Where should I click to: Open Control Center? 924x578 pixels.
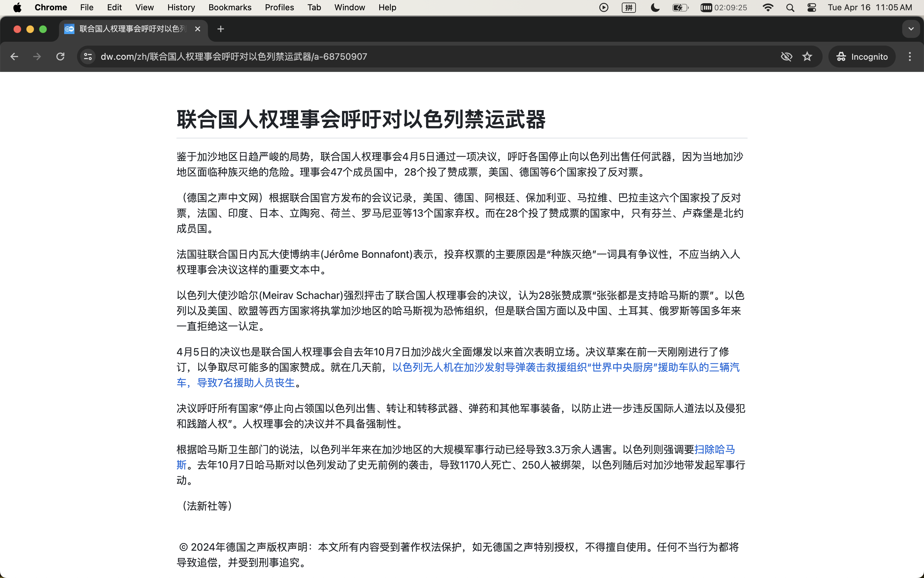click(811, 7)
